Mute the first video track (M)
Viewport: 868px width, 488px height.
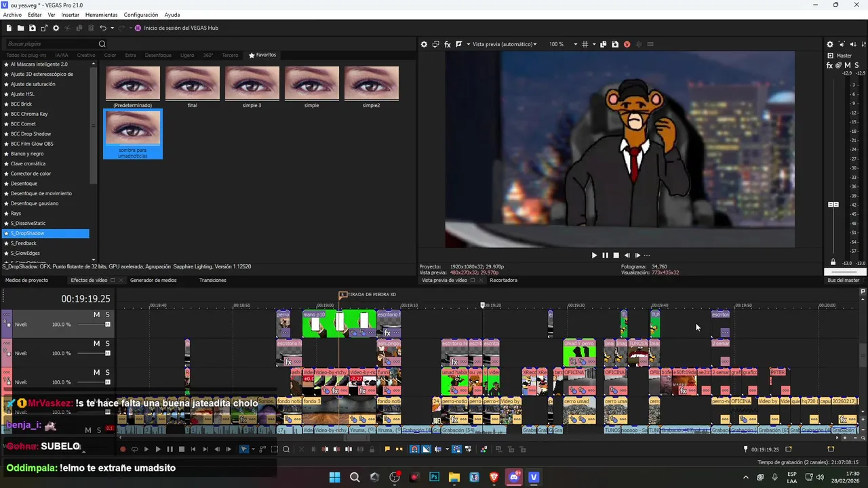coord(97,314)
